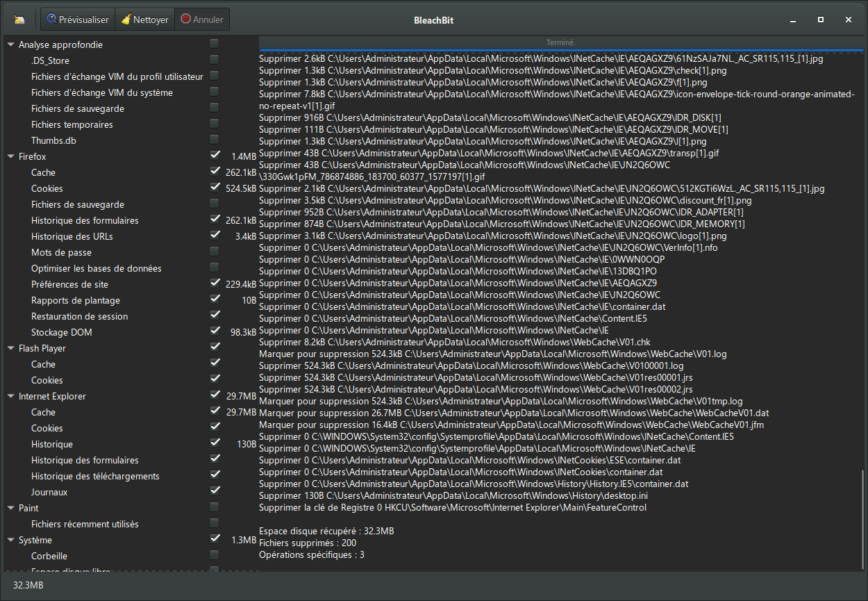Screen dimensions: 868x601
Task: Check the Thumbs.db option
Action: pos(215,140)
